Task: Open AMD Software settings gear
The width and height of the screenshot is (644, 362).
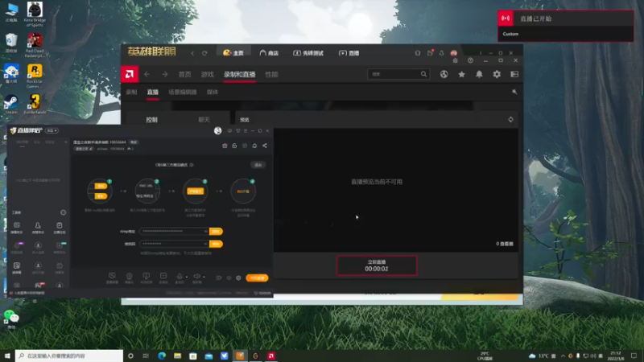Action: (497, 74)
